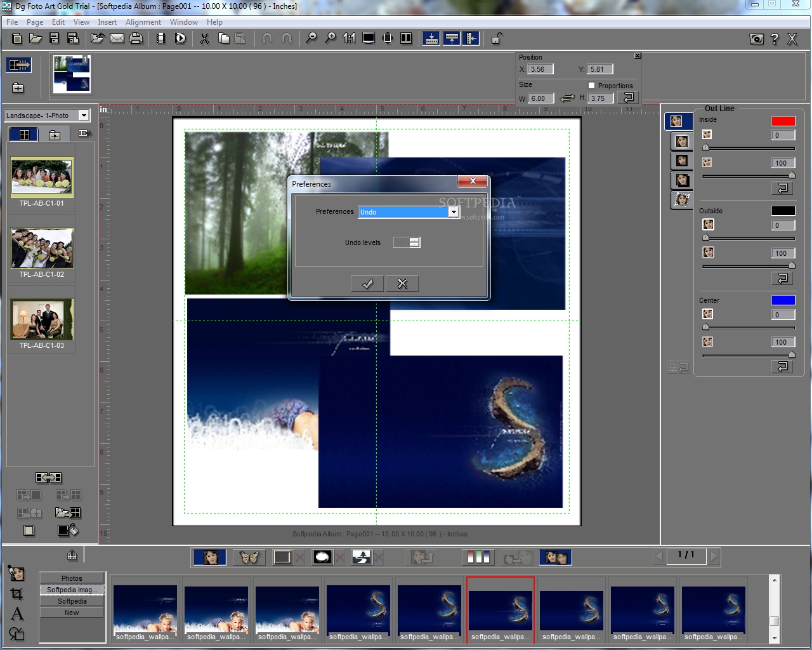Click the photo strip scrollbar down arrow

774,638
